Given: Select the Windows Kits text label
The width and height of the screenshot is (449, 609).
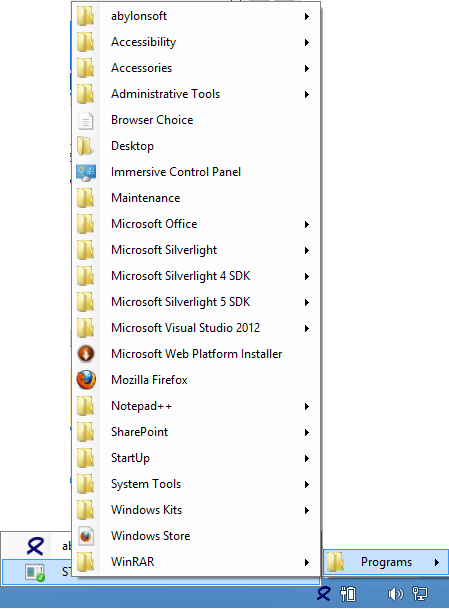Looking at the screenshot, I should 146,510.
